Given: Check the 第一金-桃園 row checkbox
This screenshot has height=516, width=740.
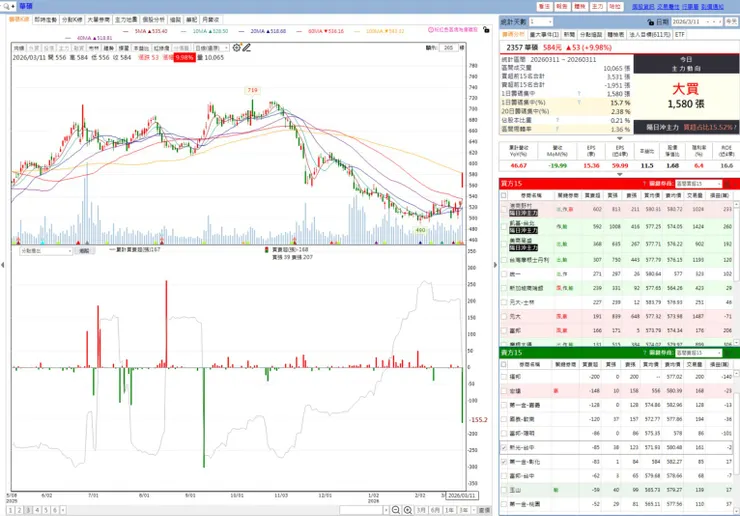Looking at the screenshot, I should [x=504, y=504].
